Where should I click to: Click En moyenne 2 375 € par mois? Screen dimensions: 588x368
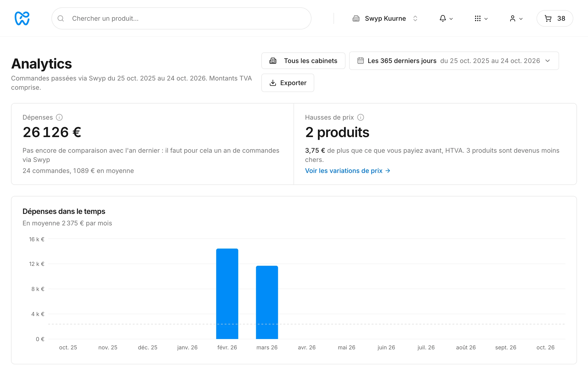67,223
